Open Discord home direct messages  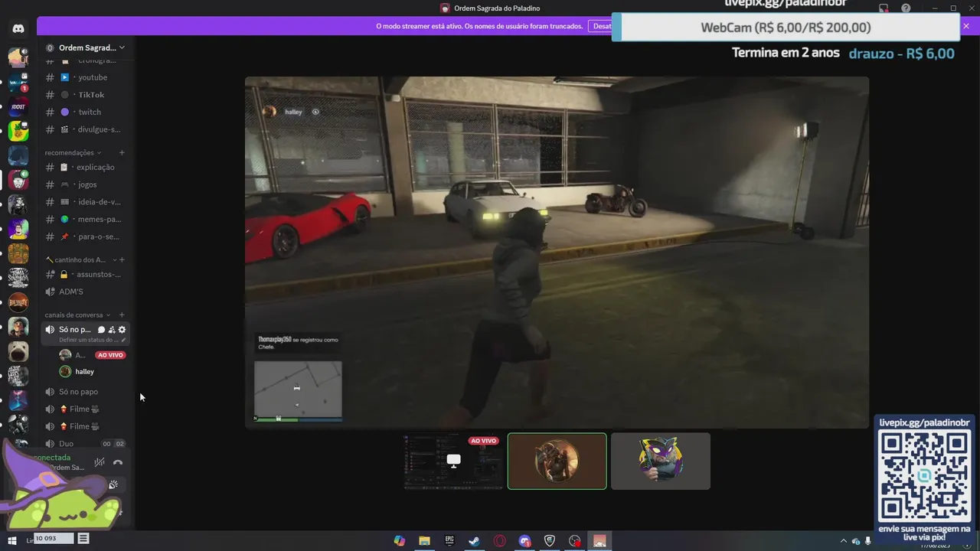coord(18,28)
